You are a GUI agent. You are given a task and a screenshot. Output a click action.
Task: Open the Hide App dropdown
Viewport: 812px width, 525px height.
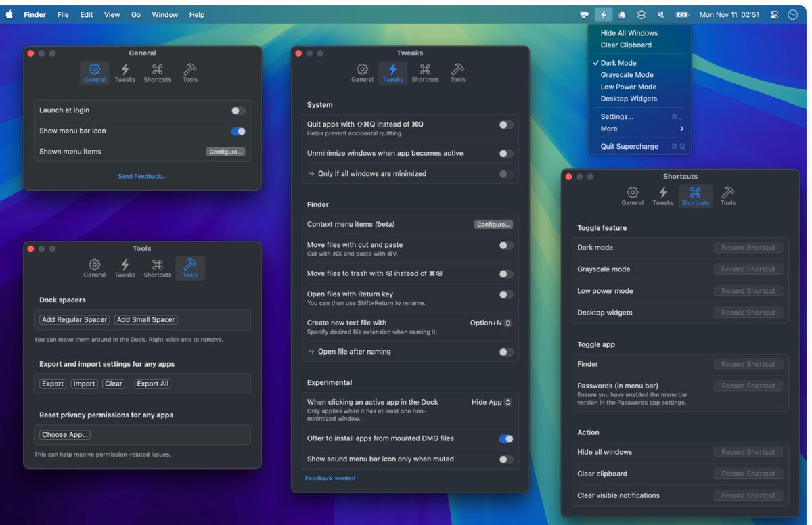[x=491, y=402]
